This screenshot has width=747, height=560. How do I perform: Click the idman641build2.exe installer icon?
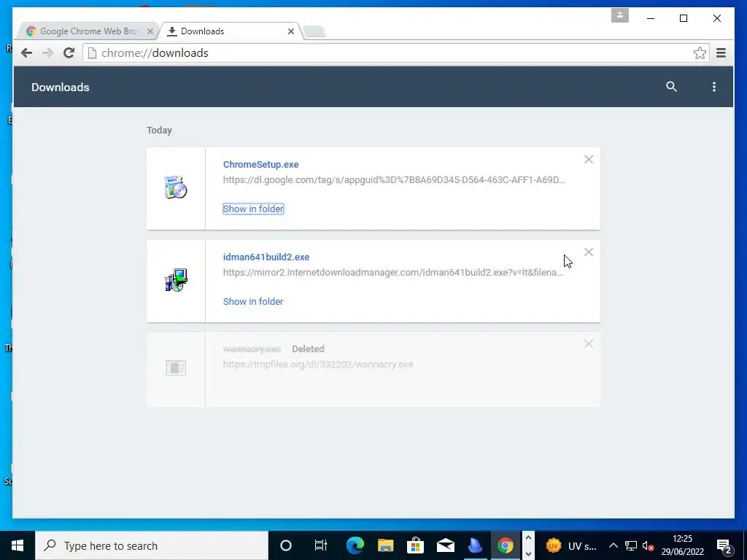click(x=176, y=280)
